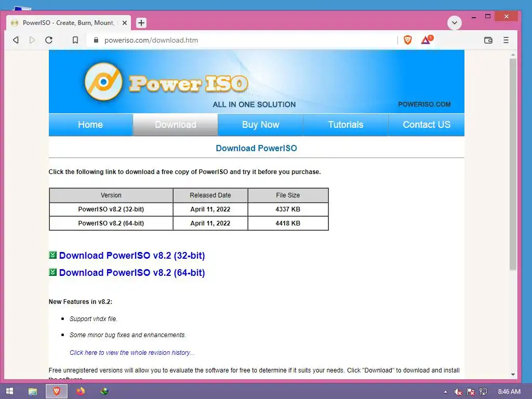Click the scrollbar up arrow
The height and width of the screenshot is (399, 532).
(513, 55)
